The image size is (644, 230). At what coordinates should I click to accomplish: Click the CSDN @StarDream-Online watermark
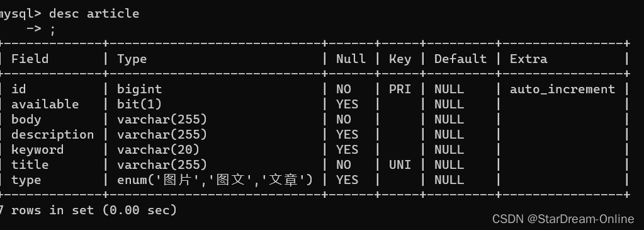[563, 219]
